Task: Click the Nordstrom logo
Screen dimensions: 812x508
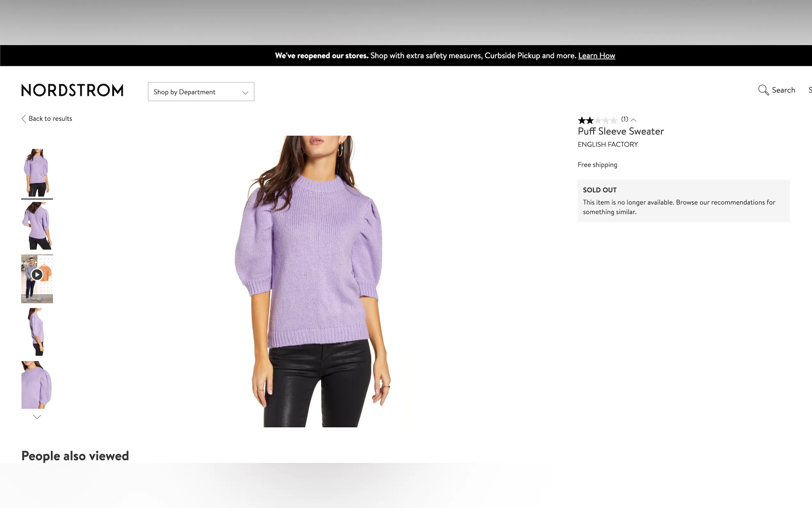Action: coord(73,91)
